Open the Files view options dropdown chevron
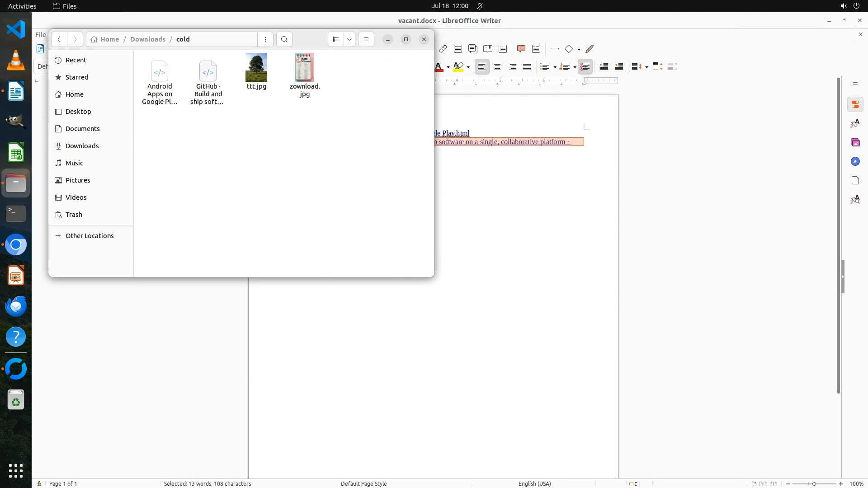Viewport: 868px width, 488px height. pos(349,39)
